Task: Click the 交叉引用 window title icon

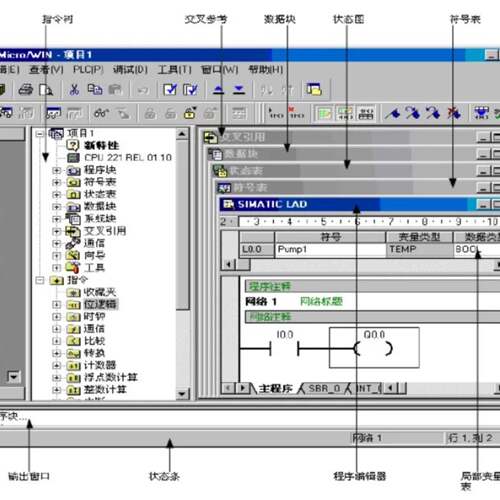Action: coord(211,137)
